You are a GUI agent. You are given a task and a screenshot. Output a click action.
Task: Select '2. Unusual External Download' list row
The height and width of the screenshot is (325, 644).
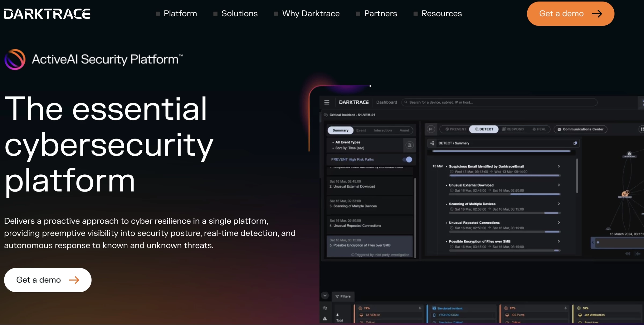pos(369,185)
